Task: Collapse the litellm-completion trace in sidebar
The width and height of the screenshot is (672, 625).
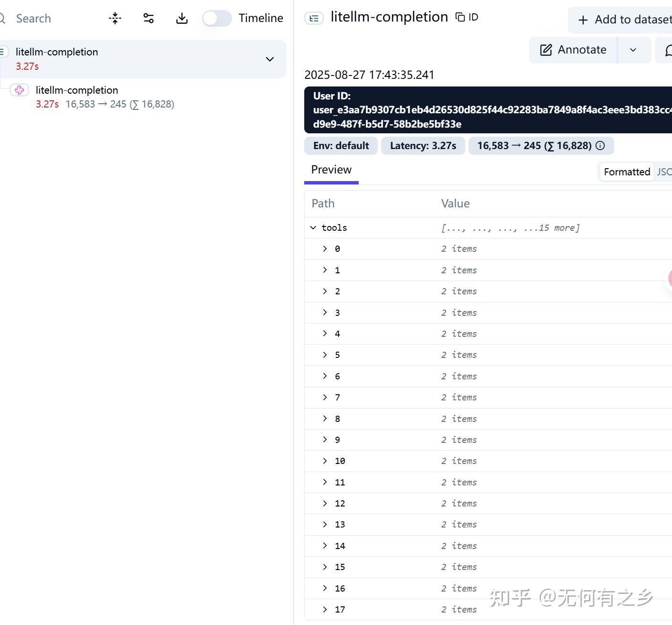Action: coord(270,59)
